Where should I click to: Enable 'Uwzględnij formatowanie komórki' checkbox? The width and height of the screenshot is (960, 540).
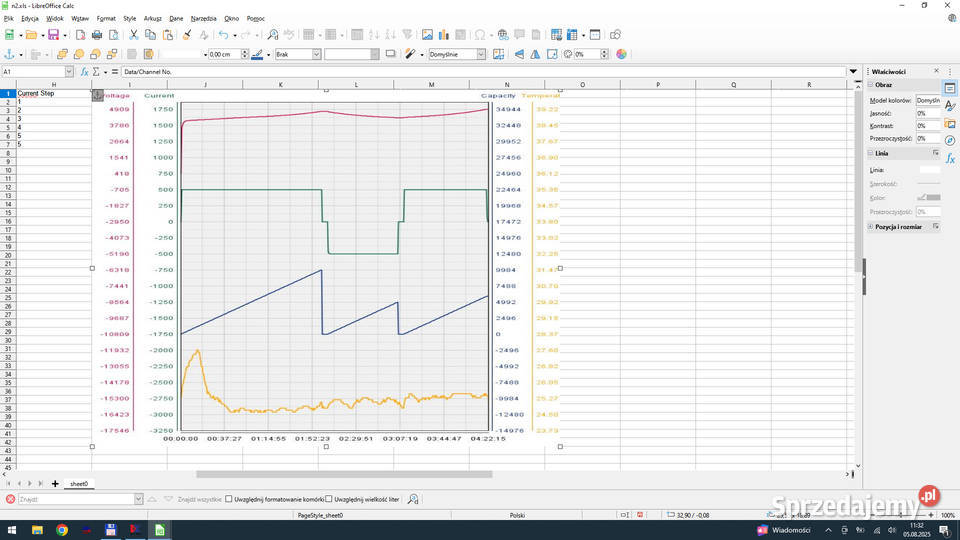pyautogui.click(x=229, y=499)
